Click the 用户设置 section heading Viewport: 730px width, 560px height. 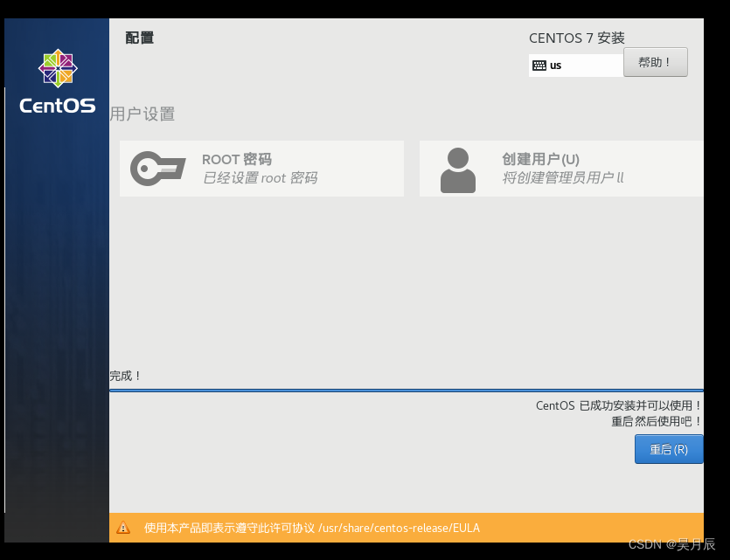143,114
